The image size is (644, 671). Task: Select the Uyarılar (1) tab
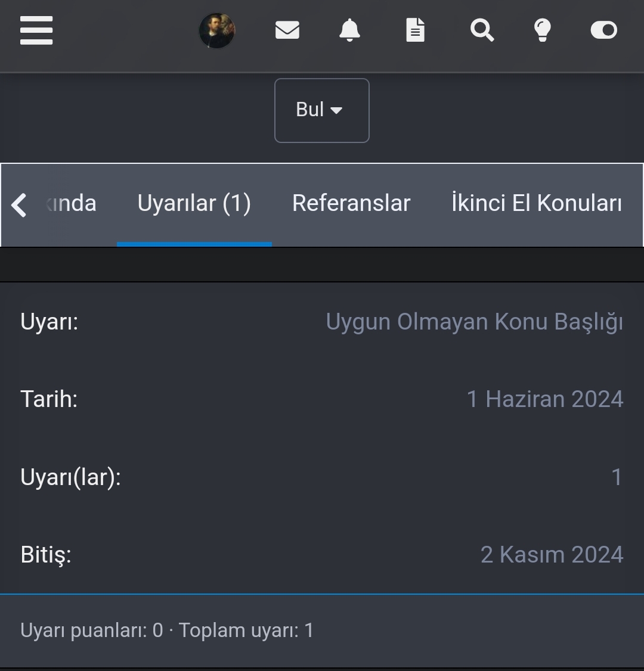194,204
